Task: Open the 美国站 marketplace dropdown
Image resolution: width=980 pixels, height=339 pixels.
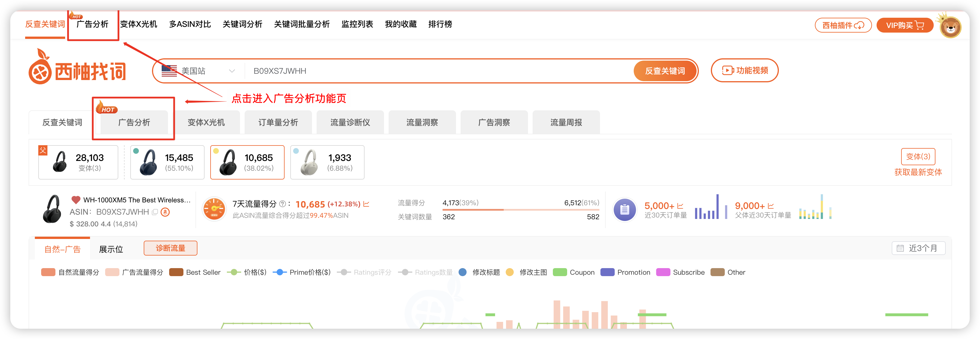Action: [x=199, y=71]
